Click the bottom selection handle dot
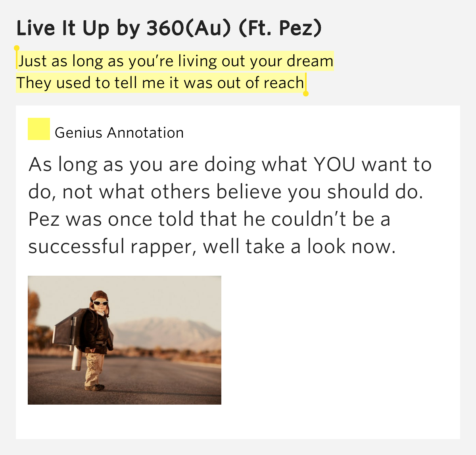476x455 pixels. [x=306, y=94]
